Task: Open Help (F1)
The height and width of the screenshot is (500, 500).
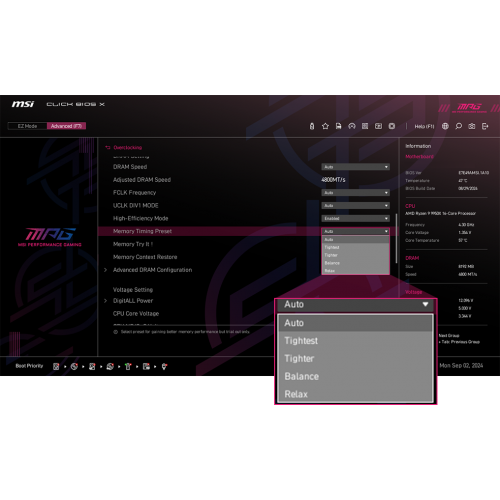Action: (424, 126)
